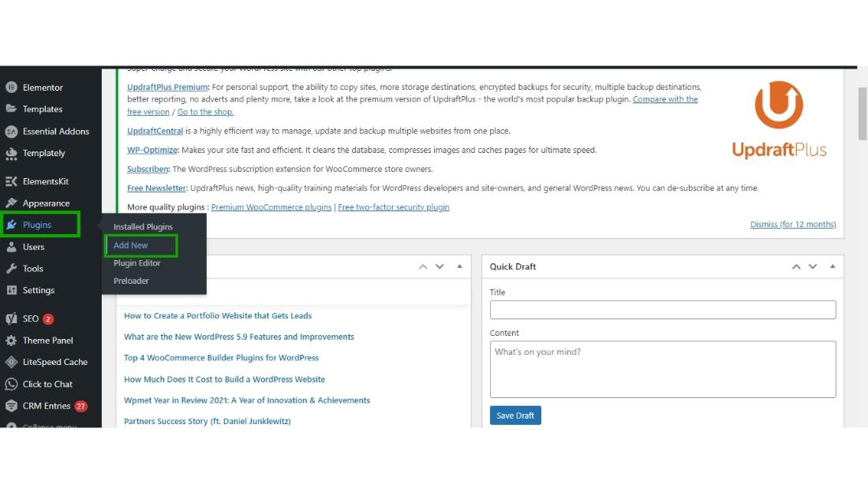Dismiss the notice for 12 months
Viewport: 868px width, 488px height.
[x=793, y=224]
